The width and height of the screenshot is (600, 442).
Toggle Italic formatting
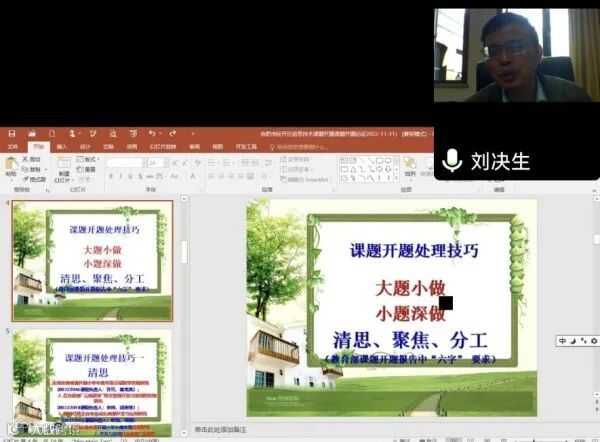121,176
